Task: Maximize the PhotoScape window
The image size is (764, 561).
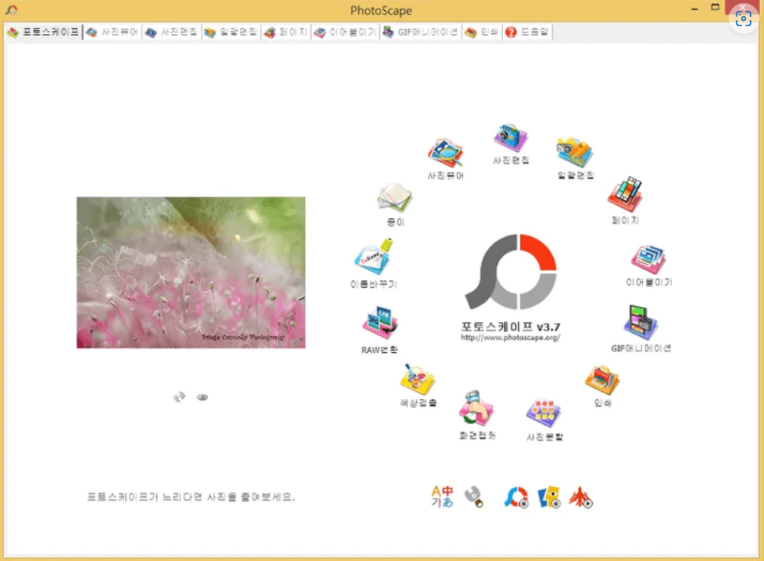Action: tap(715, 7)
